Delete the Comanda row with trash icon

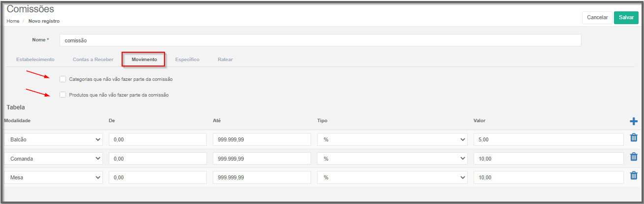pyautogui.click(x=634, y=157)
